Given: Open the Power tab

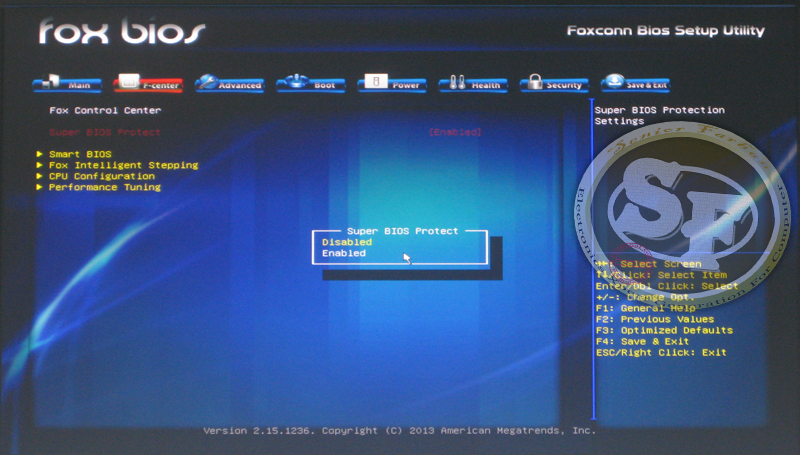Looking at the screenshot, I should pos(392,83).
